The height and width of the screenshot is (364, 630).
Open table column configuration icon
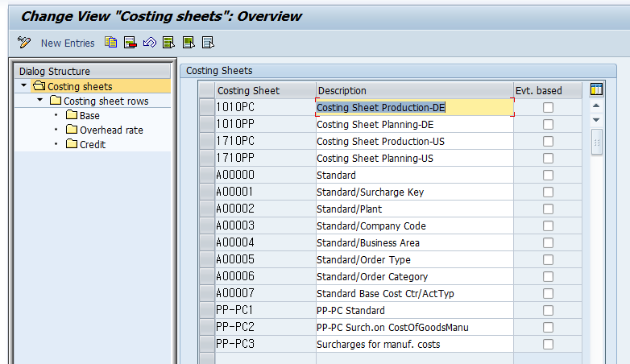(x=596, y=89)
